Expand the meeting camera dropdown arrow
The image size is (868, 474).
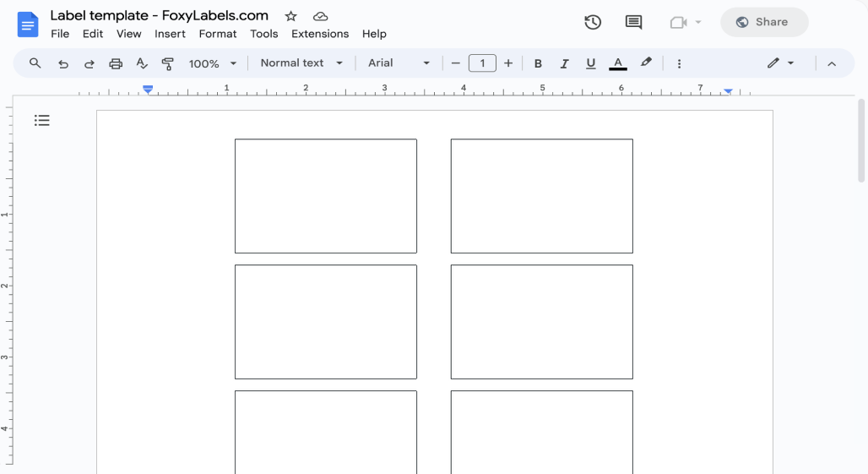coord(698,22)
